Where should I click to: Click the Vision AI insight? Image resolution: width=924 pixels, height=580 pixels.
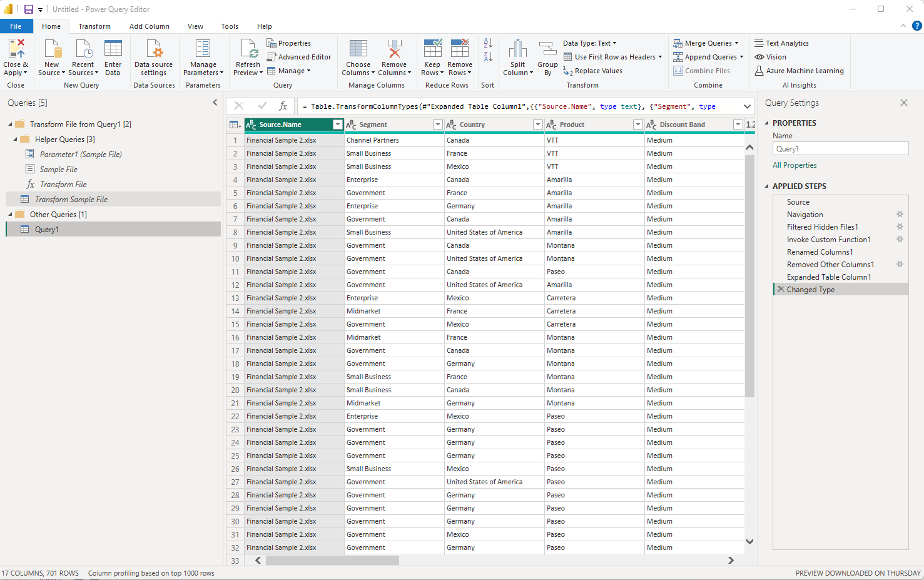[x=770, y=57]
